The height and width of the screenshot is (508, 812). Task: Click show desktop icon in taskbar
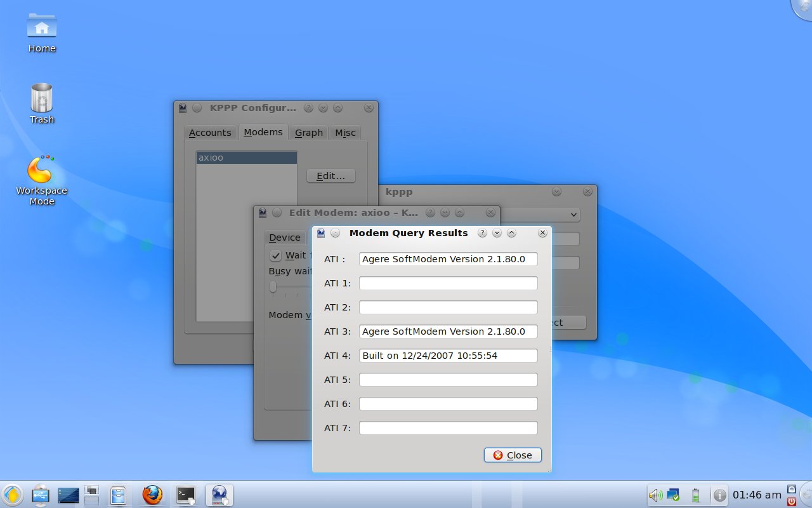68,495
